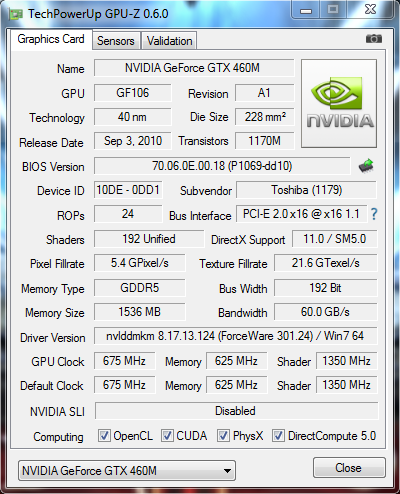Image resolution: width=400 pixels, height=494 pixels.
Task: Click the camera screenshot icon
Action: pyautogui.click(x=374, y=39)
